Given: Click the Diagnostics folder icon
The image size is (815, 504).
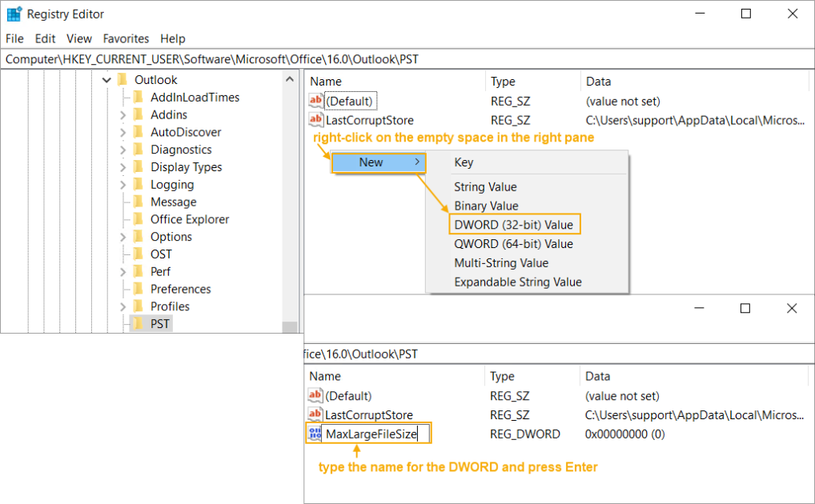Looking at the screenshot, I should point(139,149).
